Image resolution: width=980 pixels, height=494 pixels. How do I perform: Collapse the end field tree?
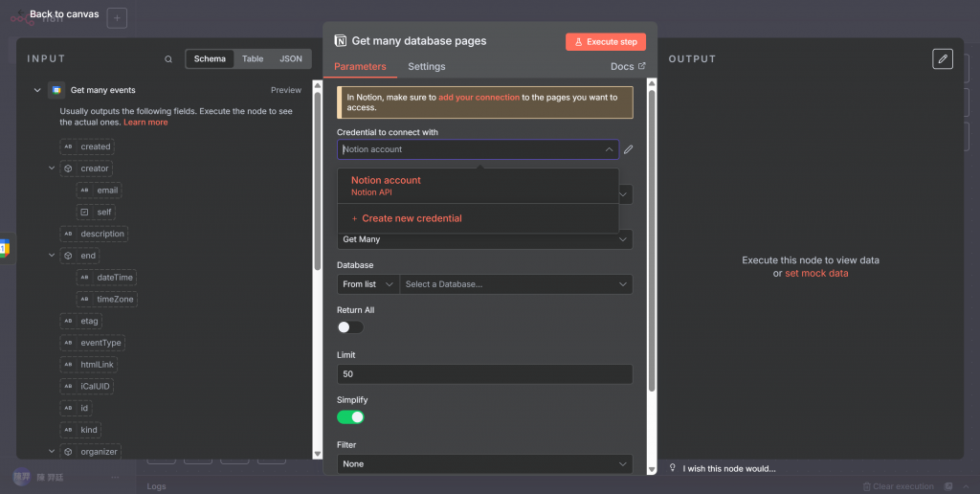pyautogui.click(x=52, y=255)
